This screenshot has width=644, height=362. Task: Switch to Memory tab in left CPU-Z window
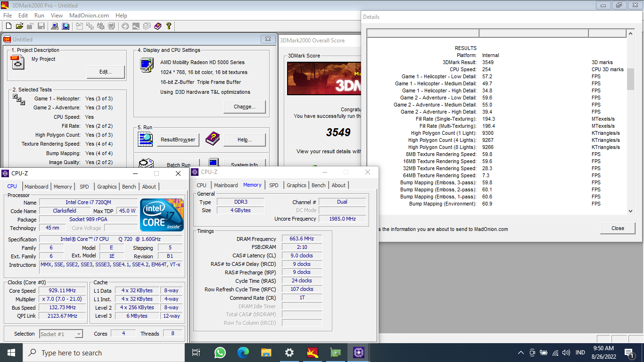(63, 187)
